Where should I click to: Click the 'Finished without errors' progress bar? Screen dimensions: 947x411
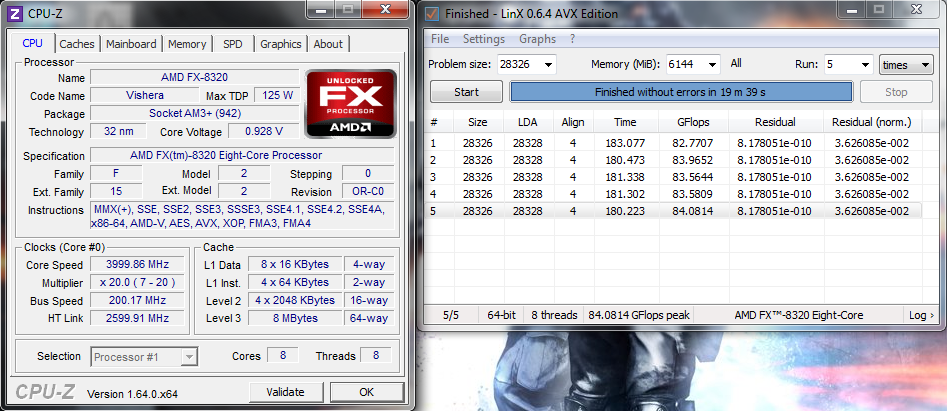tap(681, 92)
